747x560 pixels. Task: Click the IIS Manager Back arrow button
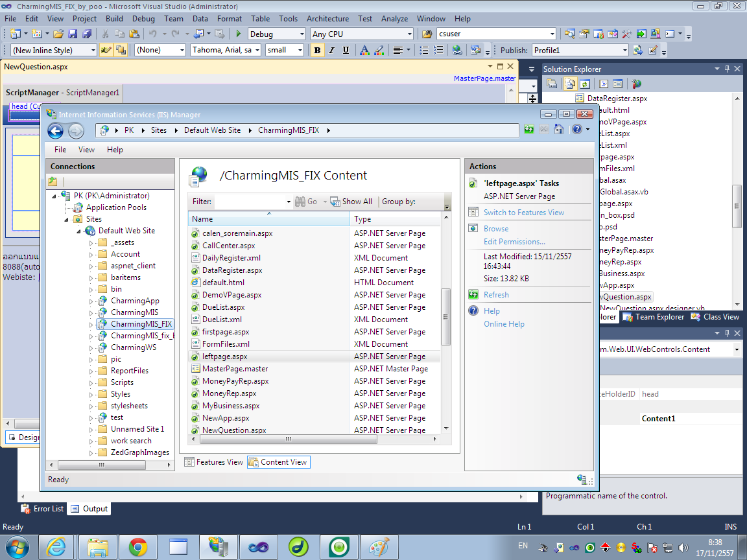pyautogui.click(x=56, y=130)
